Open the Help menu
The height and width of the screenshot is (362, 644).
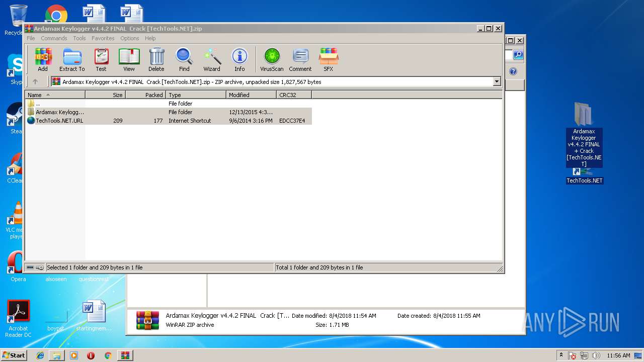pos(150,38)
